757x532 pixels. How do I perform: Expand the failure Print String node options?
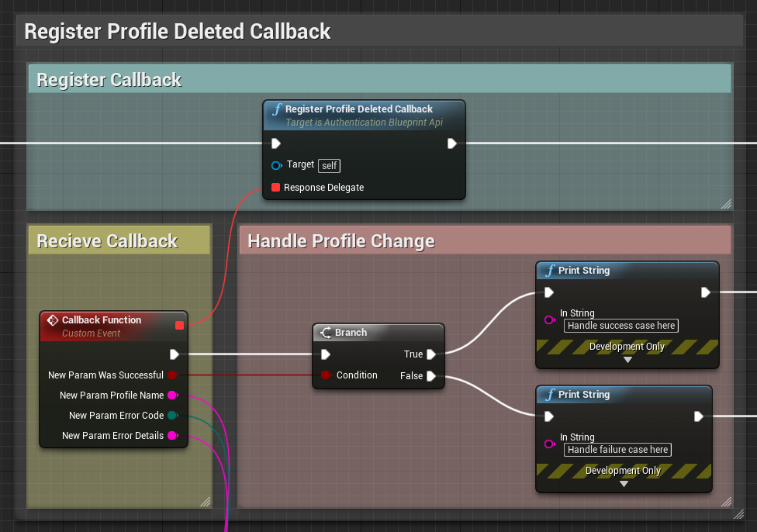624,484
